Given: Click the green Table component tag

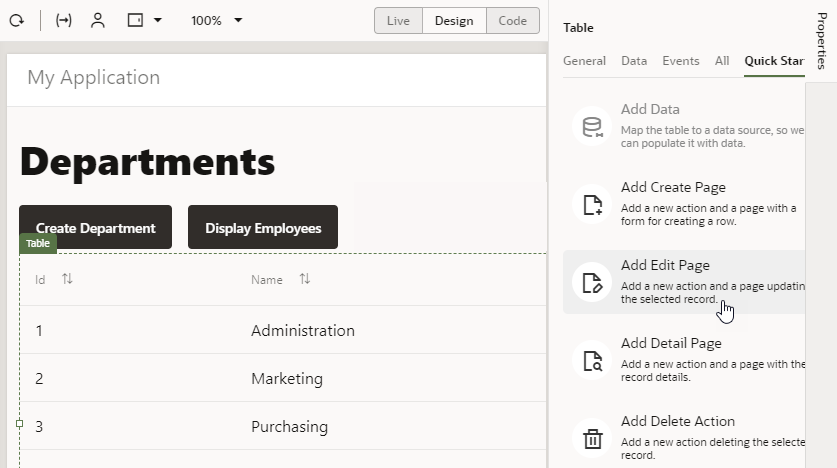Looking at the screenshot, I should coord(38,243).
